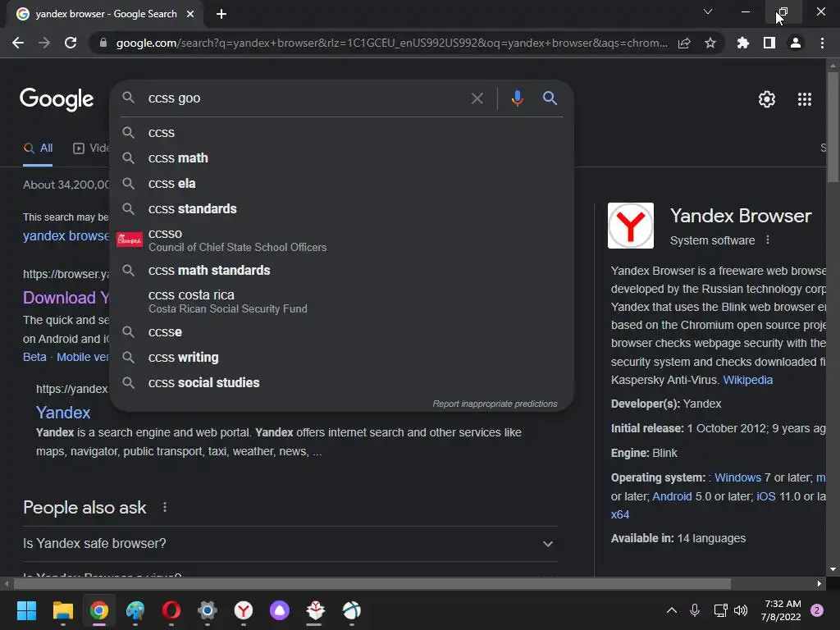
Task: Close the yandex browser search tab
Action: click(x=190, y=14)
